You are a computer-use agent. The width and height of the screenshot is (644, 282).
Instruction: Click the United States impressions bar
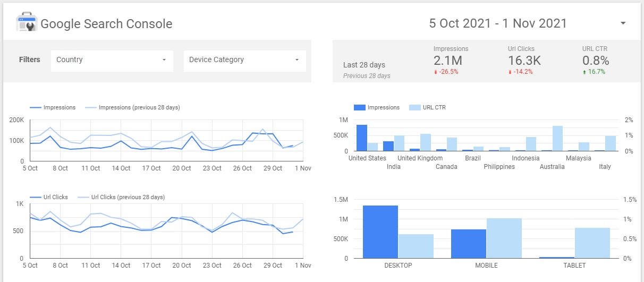[362, 138]
